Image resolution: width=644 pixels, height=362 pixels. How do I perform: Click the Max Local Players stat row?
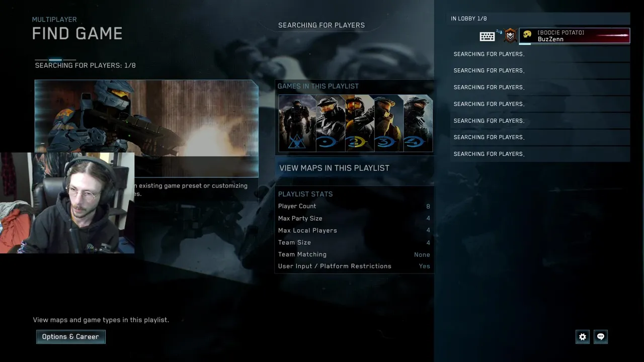pos(354,230)
